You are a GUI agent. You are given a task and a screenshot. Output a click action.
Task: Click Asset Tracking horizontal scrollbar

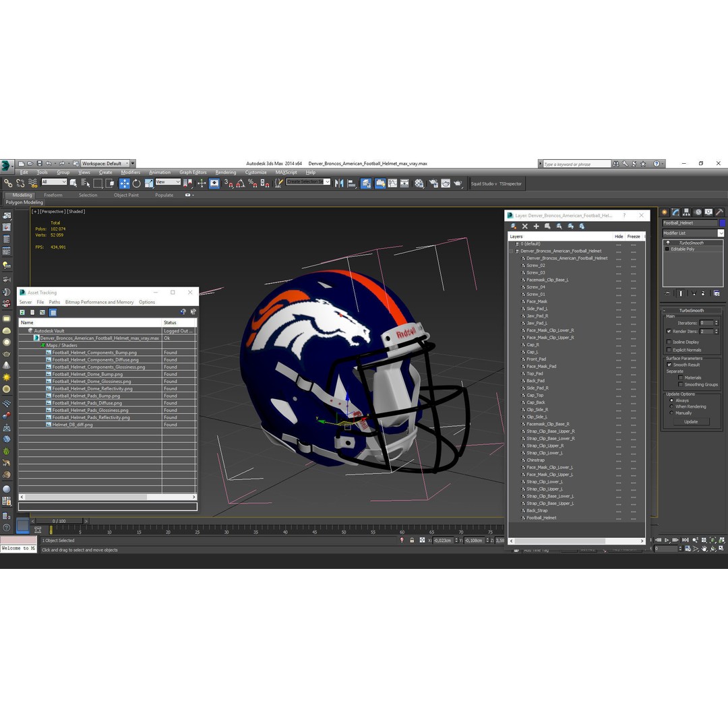click(x=107, y=497)
